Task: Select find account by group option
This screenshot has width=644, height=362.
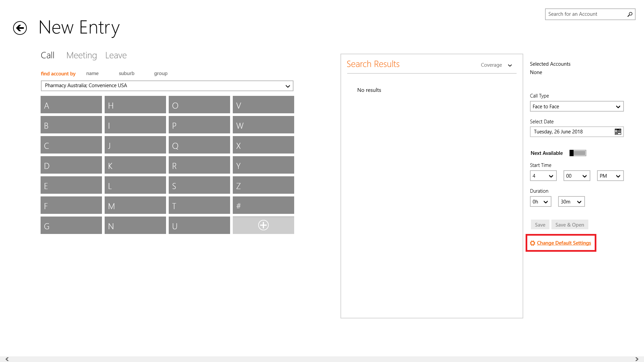Action: [x=161, y=73]
